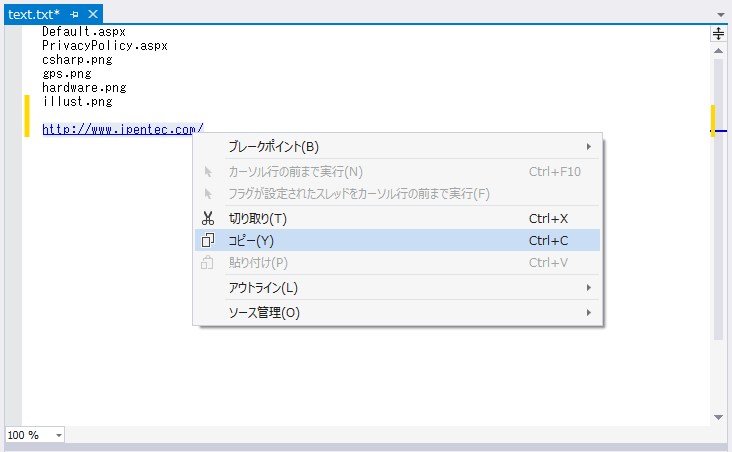Viewport: 732px width, 452px height.
Task: Close the text.txt tab
Action: point(93,14)
